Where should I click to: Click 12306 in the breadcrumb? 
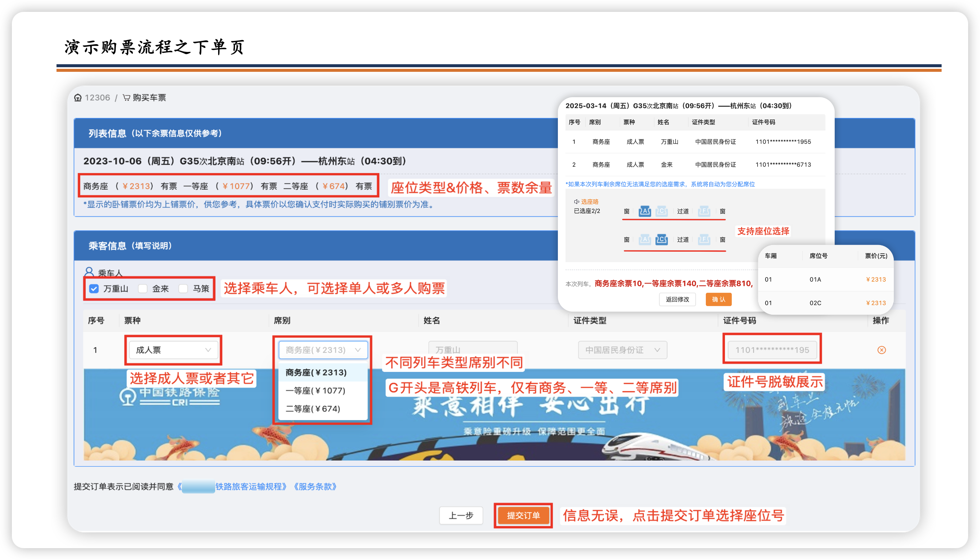coord(97,98)
